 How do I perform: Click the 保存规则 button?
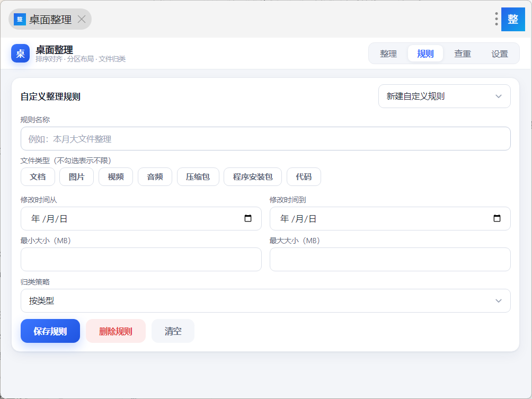coord(50,331)
